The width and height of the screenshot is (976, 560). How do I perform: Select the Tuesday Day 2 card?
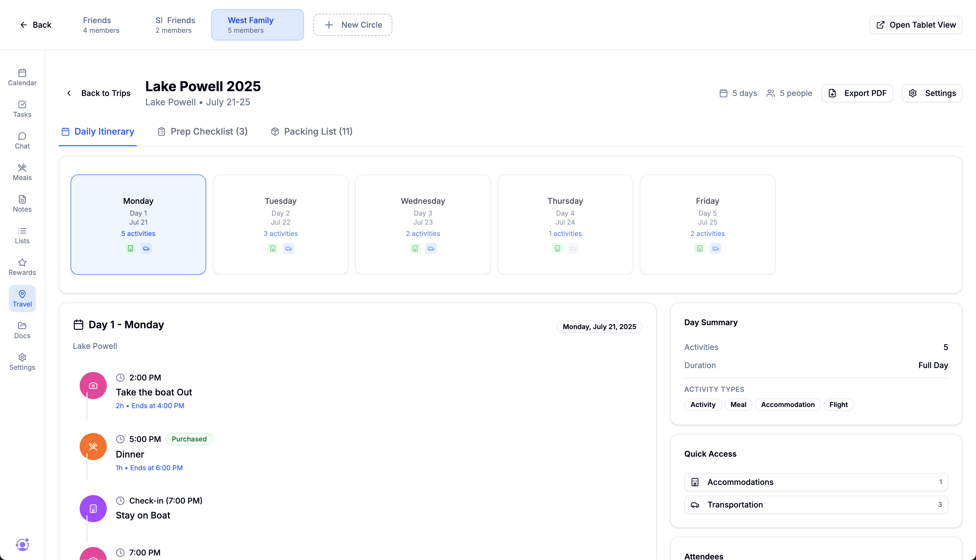coord(280,225)
